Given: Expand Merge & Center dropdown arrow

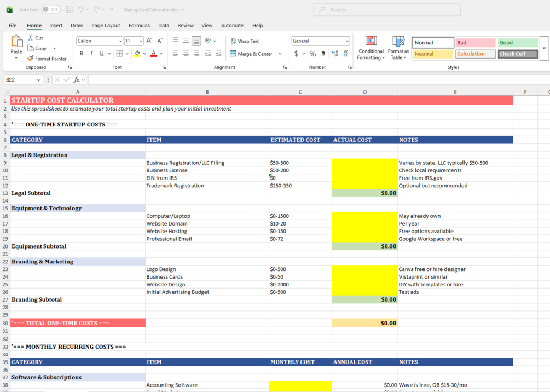Looking at the screenshot, I should click(x=280, y=54).
